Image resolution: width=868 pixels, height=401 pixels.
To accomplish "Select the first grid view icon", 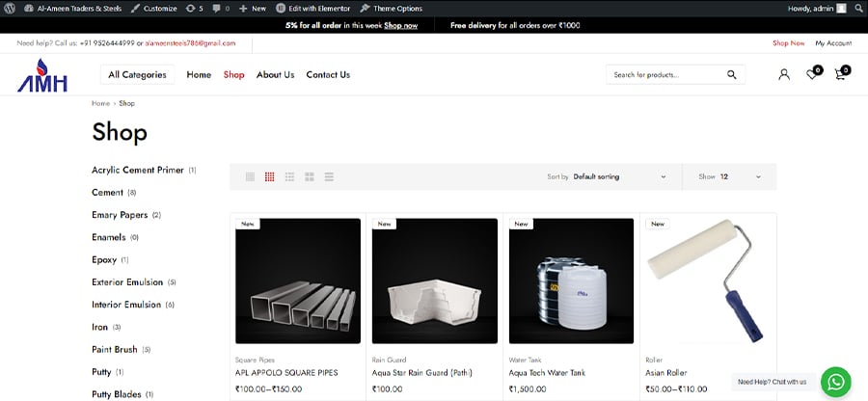I will pyautogui.click(x=250, y=176).
